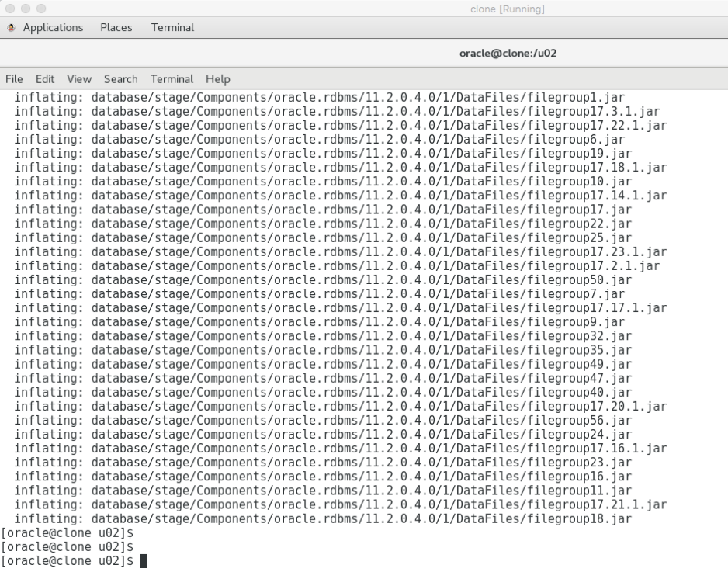Open the Edit menu
The height and width of the screenshot is (572, 728).
(x=44, y=78)
